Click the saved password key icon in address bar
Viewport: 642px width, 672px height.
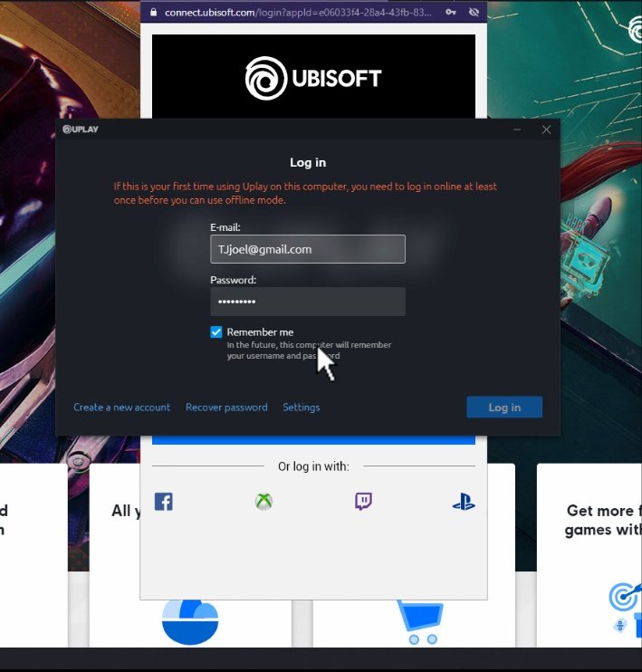(451, 12)
